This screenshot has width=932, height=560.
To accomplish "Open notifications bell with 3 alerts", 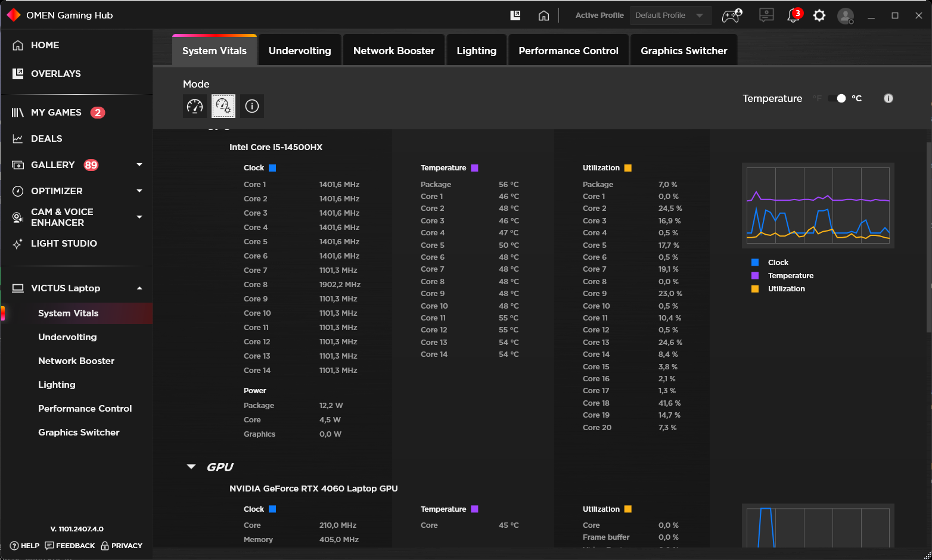I will [794, 15].
